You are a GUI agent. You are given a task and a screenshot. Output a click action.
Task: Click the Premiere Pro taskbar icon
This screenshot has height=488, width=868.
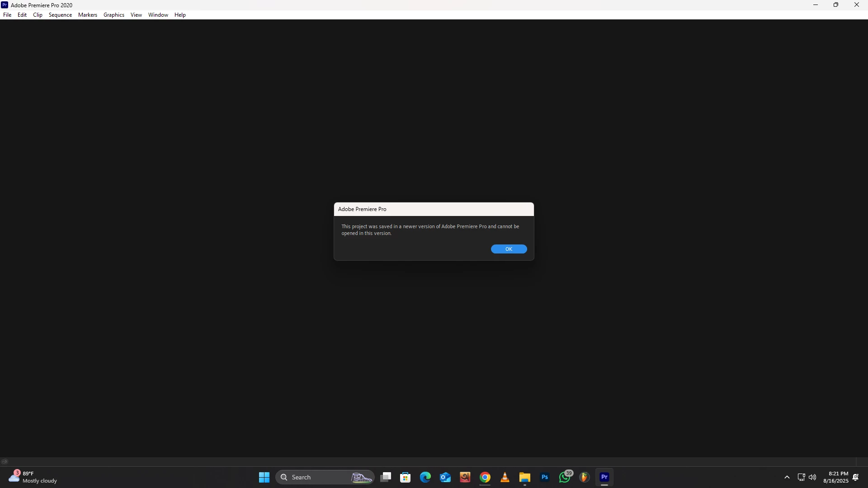click(604, 477)
